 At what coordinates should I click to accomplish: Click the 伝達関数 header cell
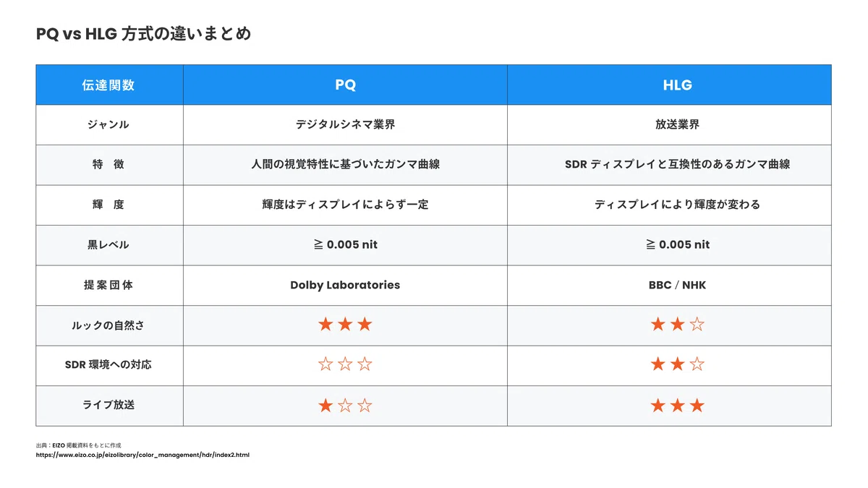pyautogui.click(x=109, y=85)
